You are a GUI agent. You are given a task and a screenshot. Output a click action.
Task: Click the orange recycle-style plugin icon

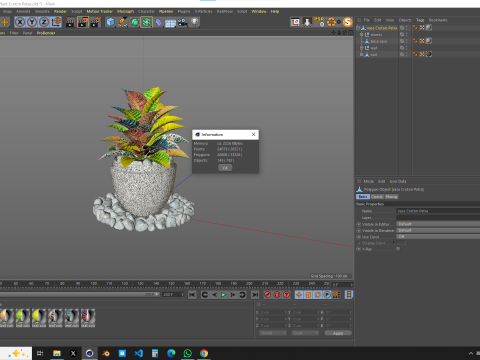coord(331,22)
